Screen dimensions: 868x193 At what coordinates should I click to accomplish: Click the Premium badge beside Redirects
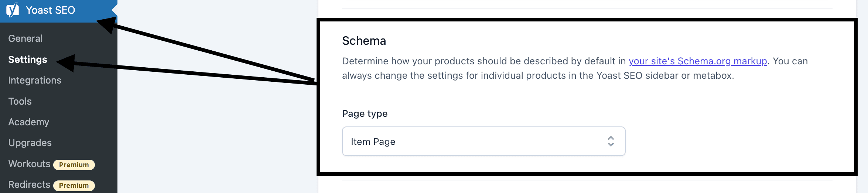pyautogui.click(x=74, y=185)
